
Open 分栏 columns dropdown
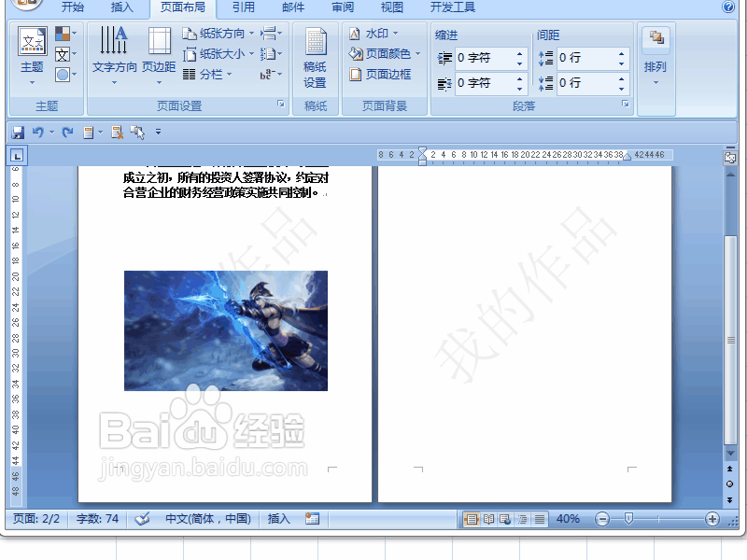pos(207,75)
